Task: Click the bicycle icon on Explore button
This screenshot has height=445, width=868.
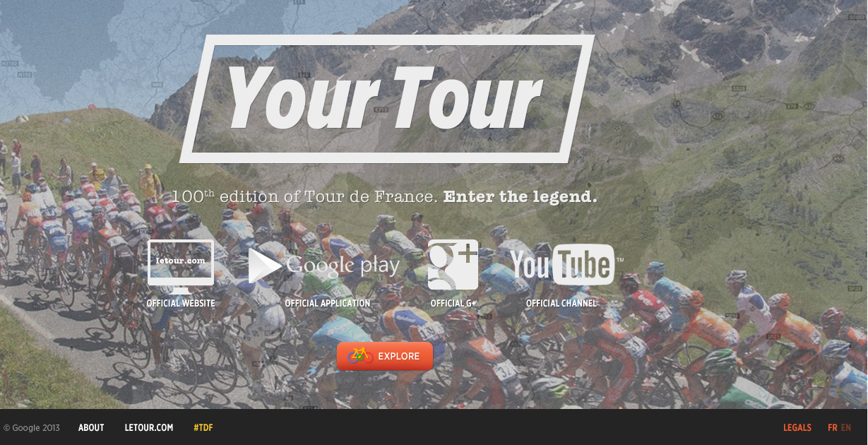Action: pyautogui.click(x=360, y=355)
